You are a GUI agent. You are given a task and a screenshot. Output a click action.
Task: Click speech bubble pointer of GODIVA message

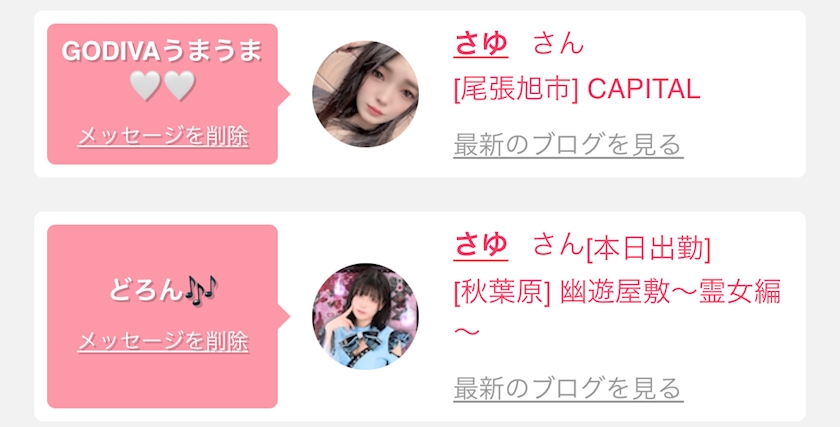283,94
